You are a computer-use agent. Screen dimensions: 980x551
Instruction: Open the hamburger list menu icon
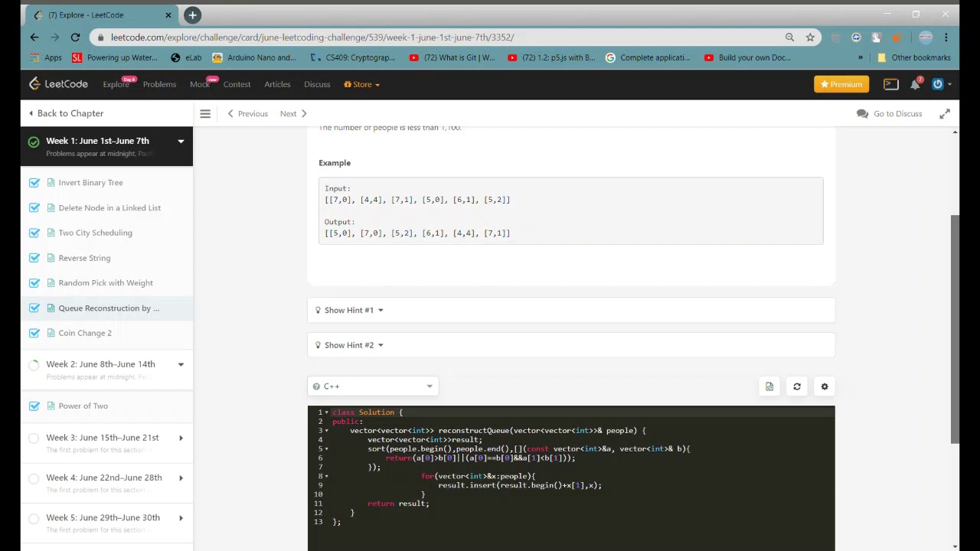tap(205, 114)
